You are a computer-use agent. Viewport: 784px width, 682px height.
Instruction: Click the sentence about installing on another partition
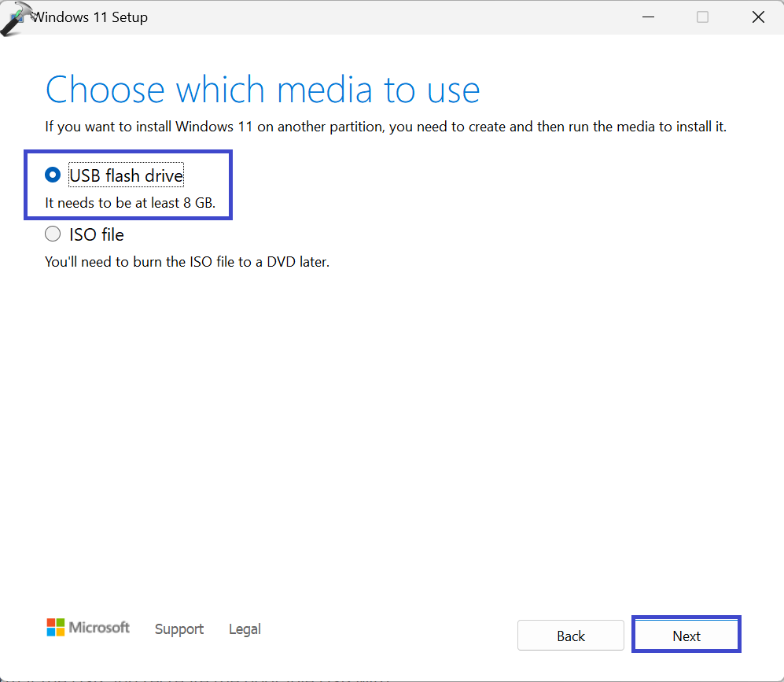click(385, 127)
